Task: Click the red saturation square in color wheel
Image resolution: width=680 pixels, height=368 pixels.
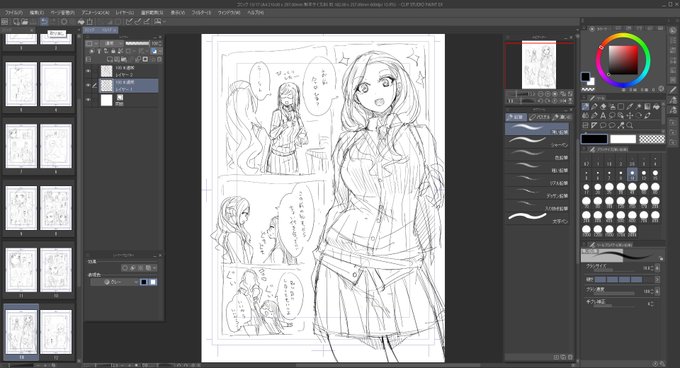Action: [x=623, y=60]
